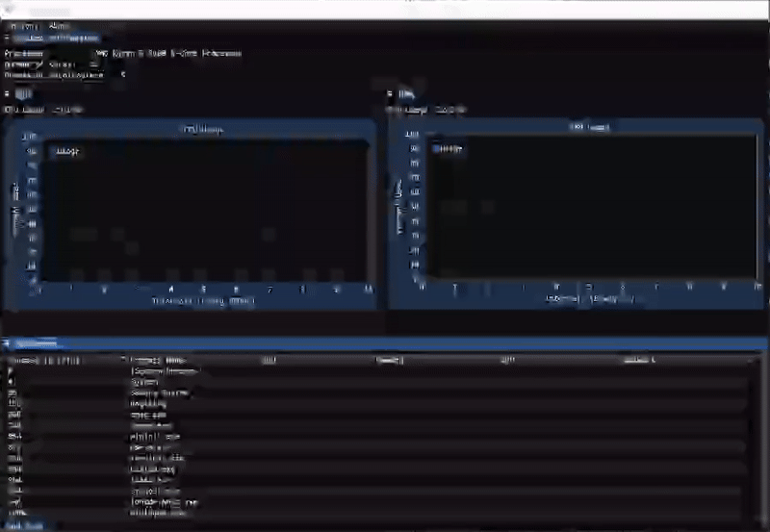Sort processes by the CPU column
The width and height of the screenshot is (770, 532).
269,361
